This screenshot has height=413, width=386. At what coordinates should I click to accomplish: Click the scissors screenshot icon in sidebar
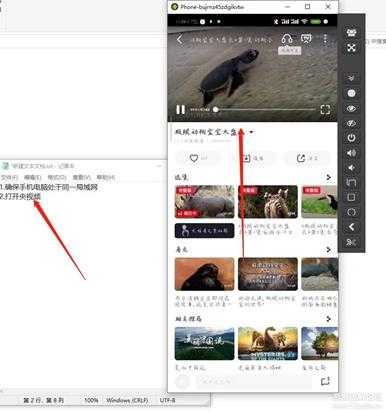(351, 242)
